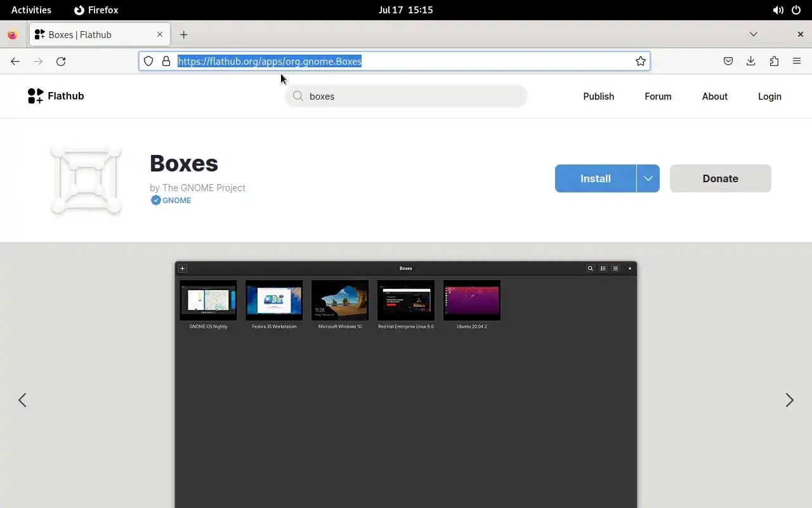This screenshot has height=508, width=812.
Task: Open the Publish page
Action: tap(599, 97)
